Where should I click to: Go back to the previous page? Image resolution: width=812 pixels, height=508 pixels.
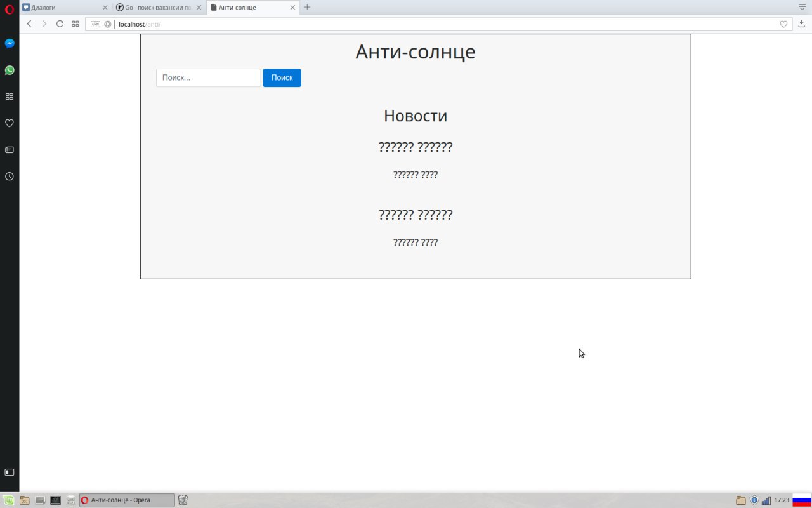click(x=29, y=24)
